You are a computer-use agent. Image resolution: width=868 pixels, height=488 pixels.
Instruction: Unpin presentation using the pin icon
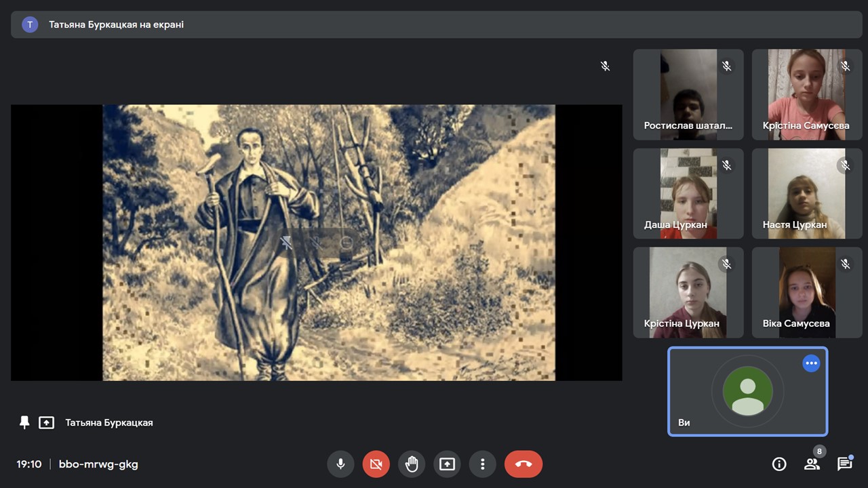pyautogui.click(x=24, y=422)
